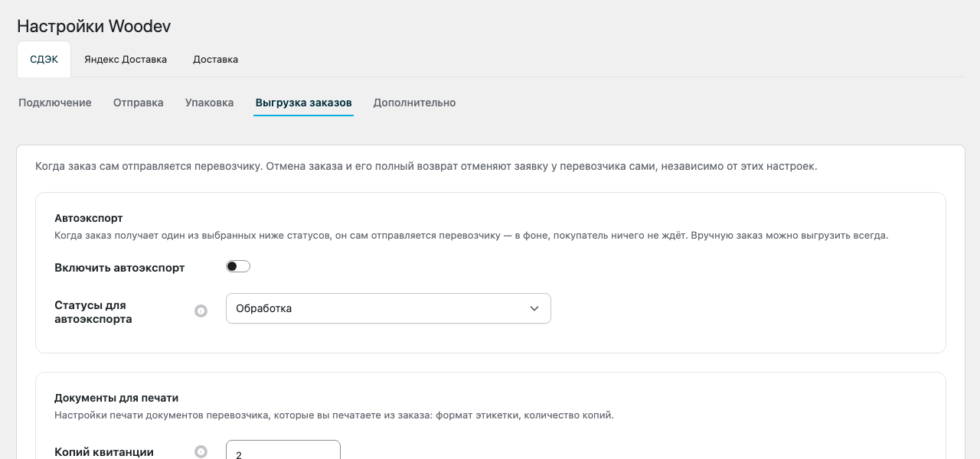Select the Выгрузка заказов section

pyautogui.click(x=304, y=103)
